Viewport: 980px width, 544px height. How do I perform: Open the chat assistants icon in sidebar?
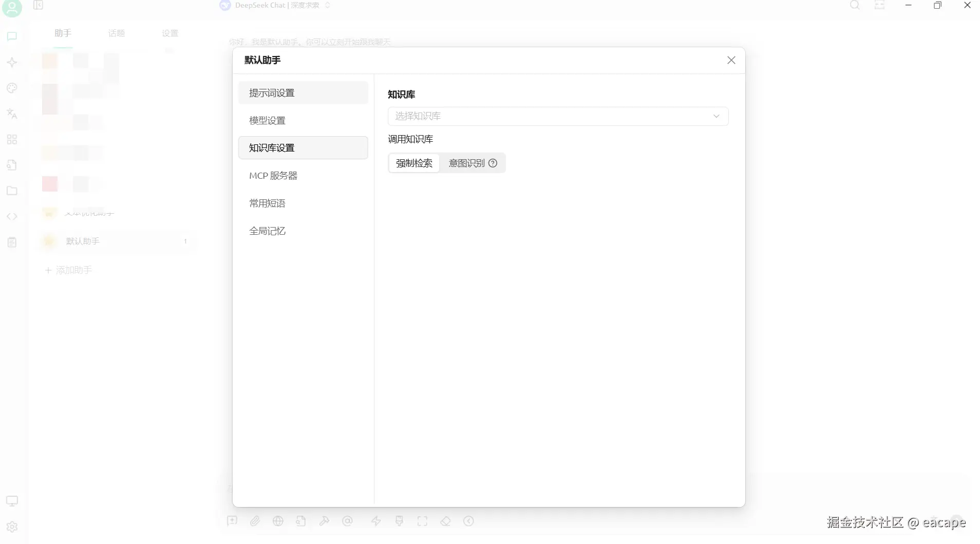point(12,36)
